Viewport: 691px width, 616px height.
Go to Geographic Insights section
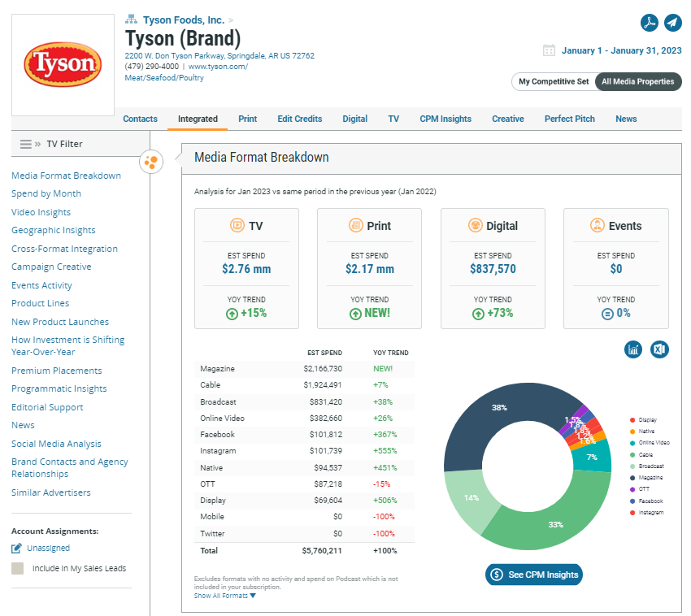point(54,231)
